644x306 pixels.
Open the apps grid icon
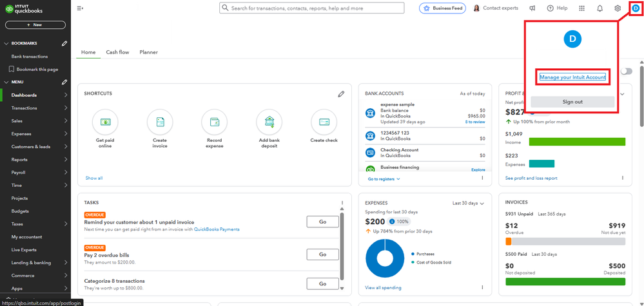(x=581, y=8)
